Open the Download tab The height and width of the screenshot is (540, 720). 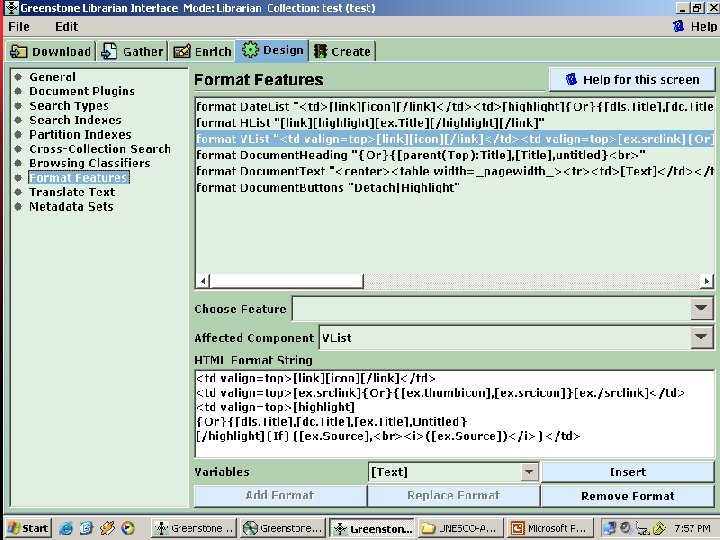pos(51,51)
